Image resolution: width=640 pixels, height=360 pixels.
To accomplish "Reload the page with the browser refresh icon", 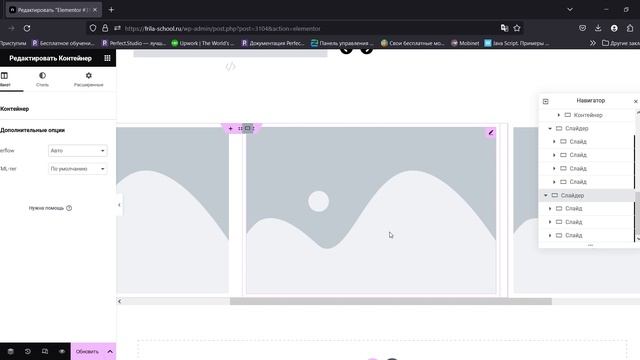I will [27, 28].
